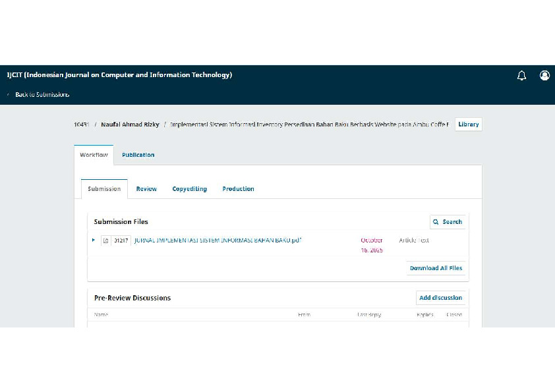Open the notifications bell icon
Screen dimensions: 555x392
[521, 75]
